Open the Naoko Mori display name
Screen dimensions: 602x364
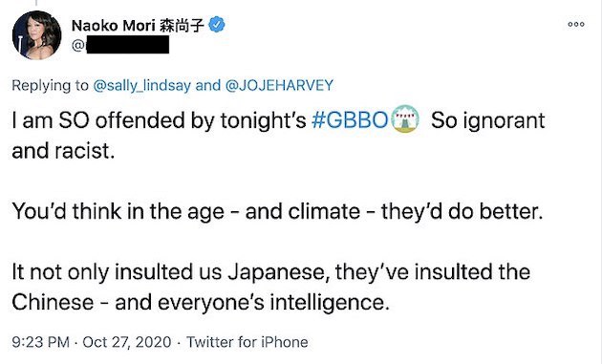point(114,26)
